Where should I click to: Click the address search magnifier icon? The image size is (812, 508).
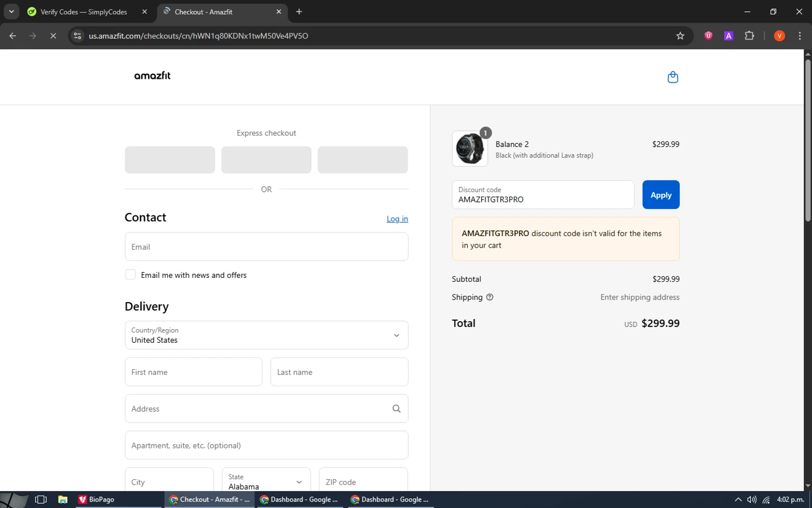[x=396, y=409]
